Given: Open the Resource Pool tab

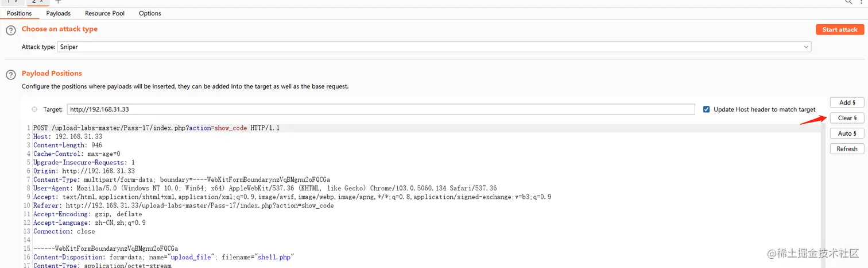Looking at the screenshot, I should pyautogui.click(x=104, y=13).
